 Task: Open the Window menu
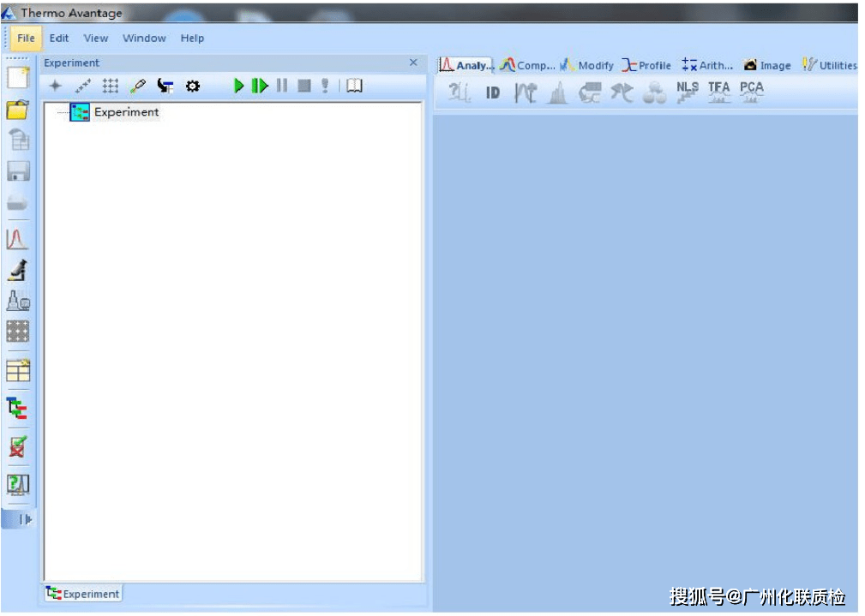point(144,38)
